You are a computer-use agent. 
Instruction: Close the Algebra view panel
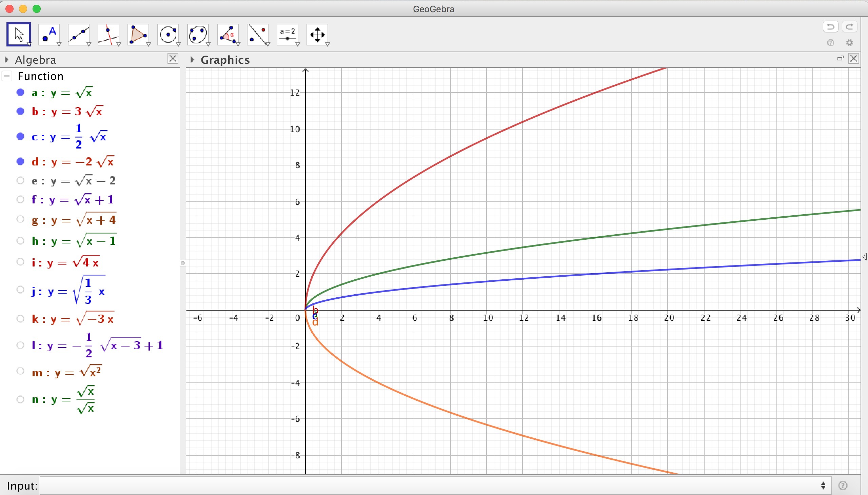point(173,58)
